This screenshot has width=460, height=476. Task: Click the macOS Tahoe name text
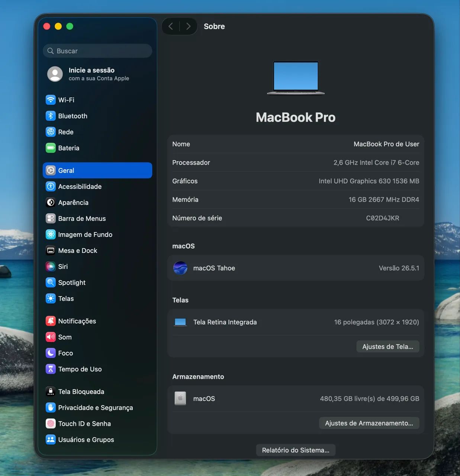(x=214, y=268)
